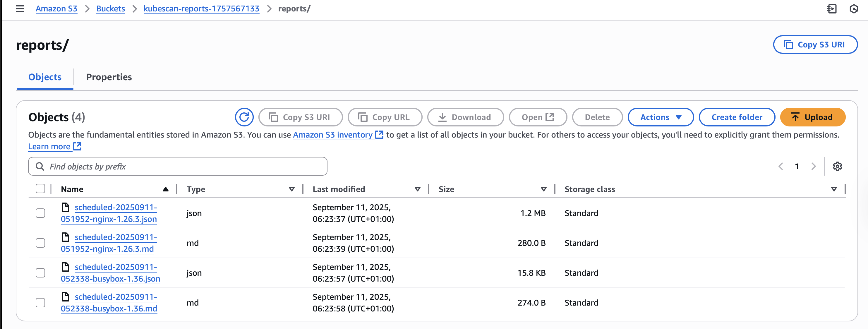Open kubescan-reports-1757567133 bucket breadcrumb
The image size is (868, 329).
pyautogui.click(x=201, y=9)
